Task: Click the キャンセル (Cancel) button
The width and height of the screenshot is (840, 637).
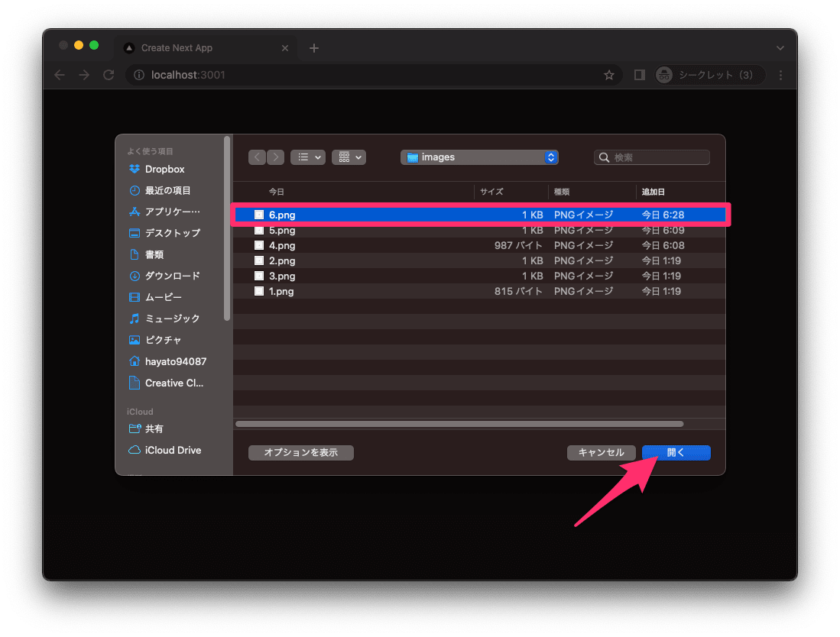Action: (602, 452)
